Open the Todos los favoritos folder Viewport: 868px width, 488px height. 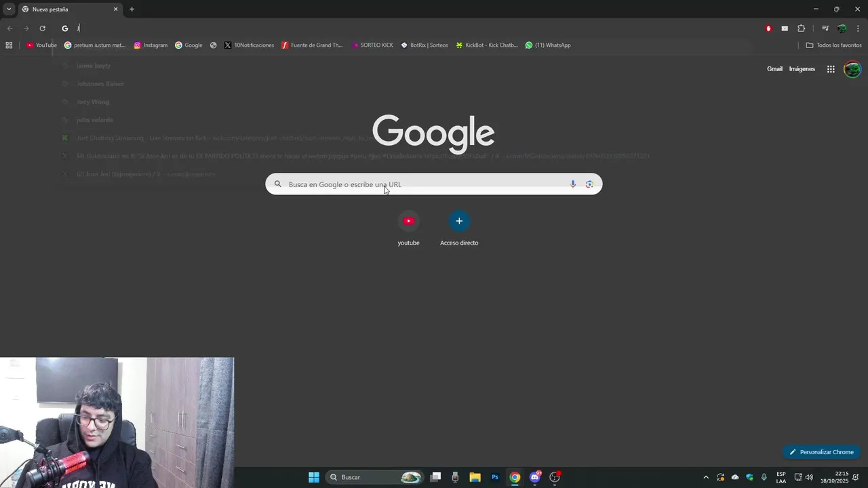click(x=833, y=45)
